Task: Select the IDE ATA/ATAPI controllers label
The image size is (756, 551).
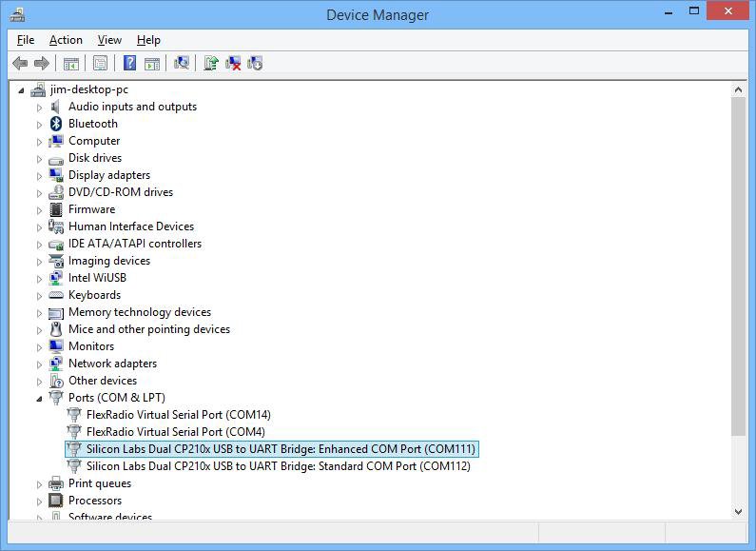Action: pos(135,244)
